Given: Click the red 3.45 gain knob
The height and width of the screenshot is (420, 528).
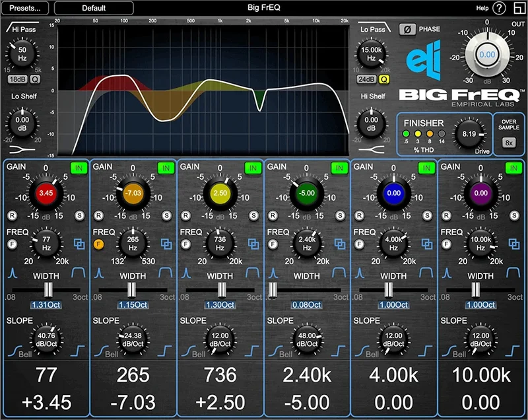Looking at the screenshot, I should (46, 193).
